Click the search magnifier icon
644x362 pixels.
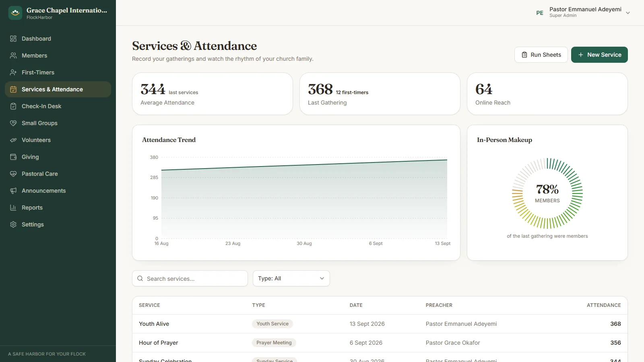click(140, 278)
